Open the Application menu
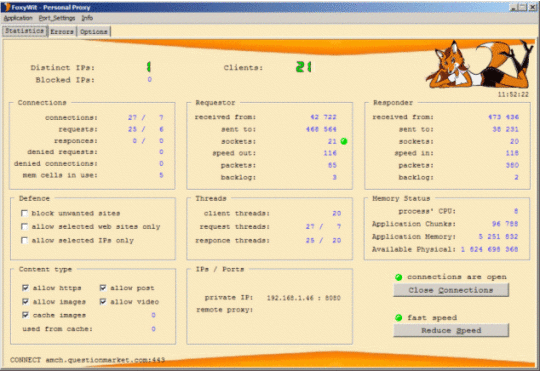 18,18
